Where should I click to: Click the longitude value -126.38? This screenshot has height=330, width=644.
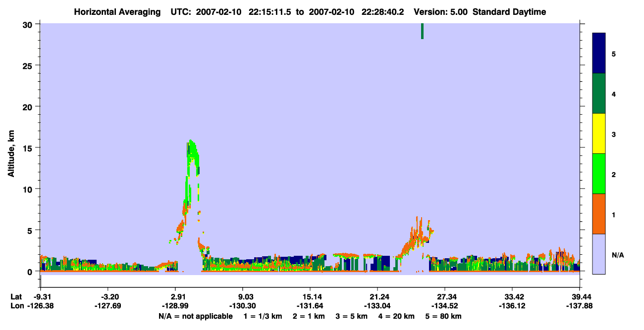40,306
